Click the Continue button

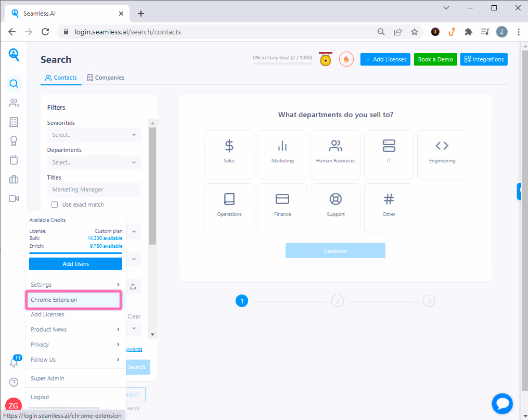336,250
